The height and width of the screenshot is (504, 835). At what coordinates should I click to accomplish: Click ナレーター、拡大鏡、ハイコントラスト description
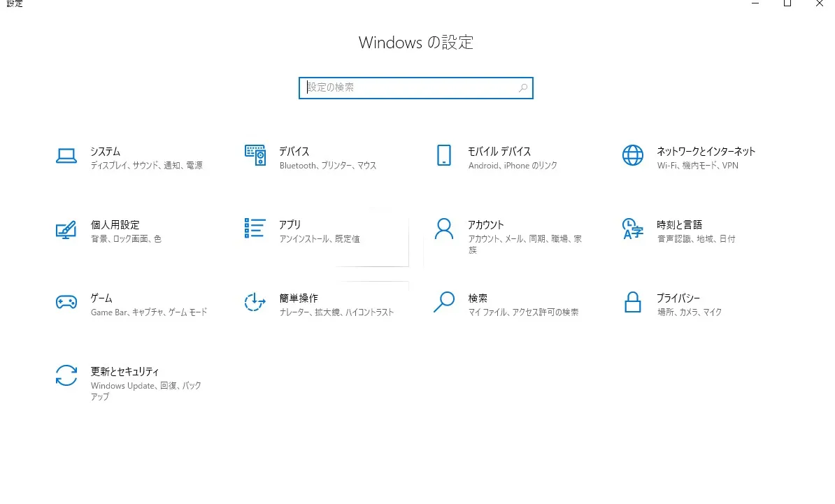[x=336, y=312]
